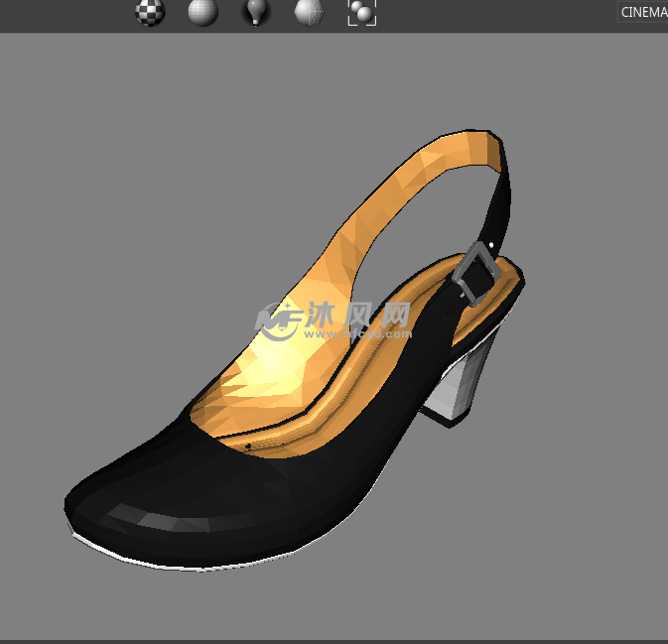Image resolution: width=668 pixels, height=644 pixels.
Task: Click the checkered sphere material icon
Action: (x=150, y=13)
